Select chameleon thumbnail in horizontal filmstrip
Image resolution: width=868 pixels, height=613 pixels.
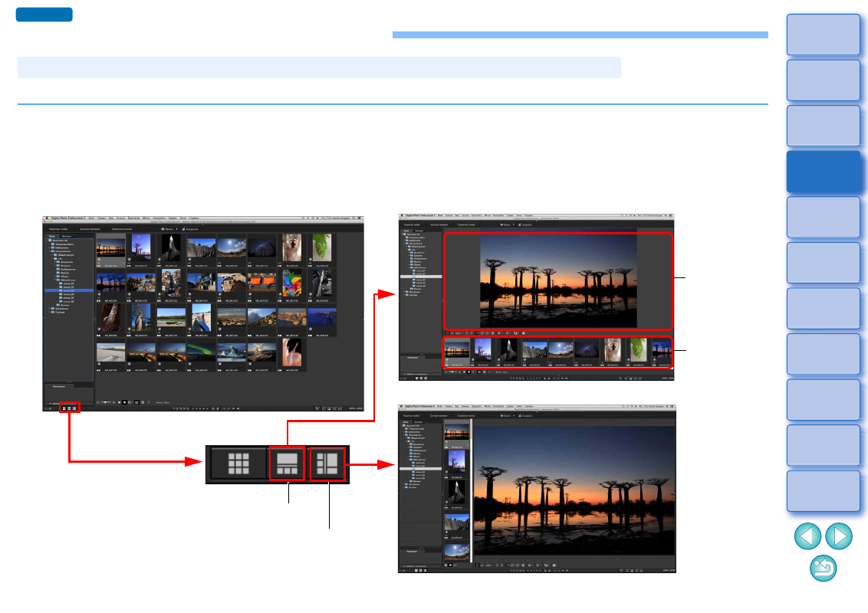[x=638, y=351]
